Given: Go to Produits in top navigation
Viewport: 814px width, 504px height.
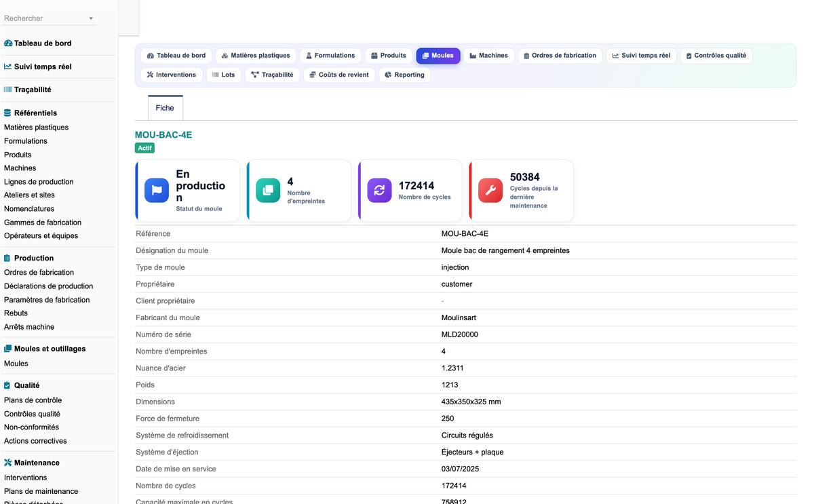Looking at the screenshot, I should [389, 56].
